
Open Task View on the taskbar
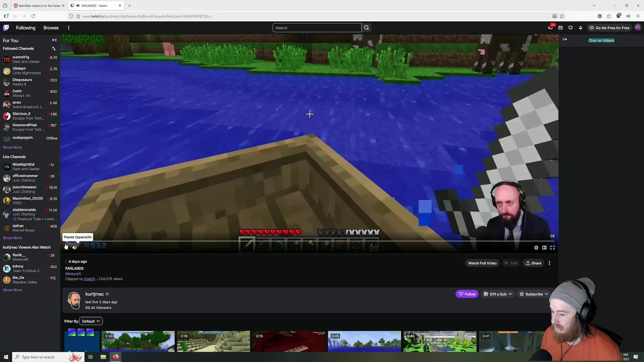[91, 357]
